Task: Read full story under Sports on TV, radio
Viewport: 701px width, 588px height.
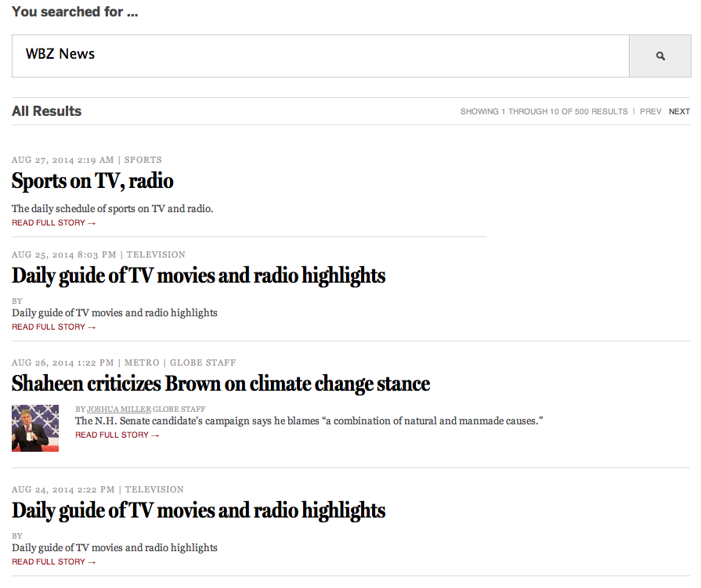Action: (x=53, y=223)
